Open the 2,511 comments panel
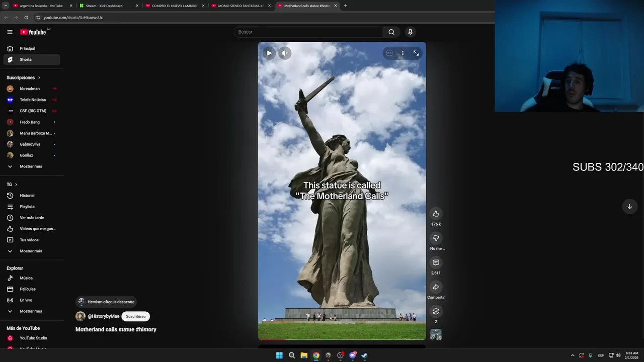This screenshot has height=362, width=644. coord(436,262)
